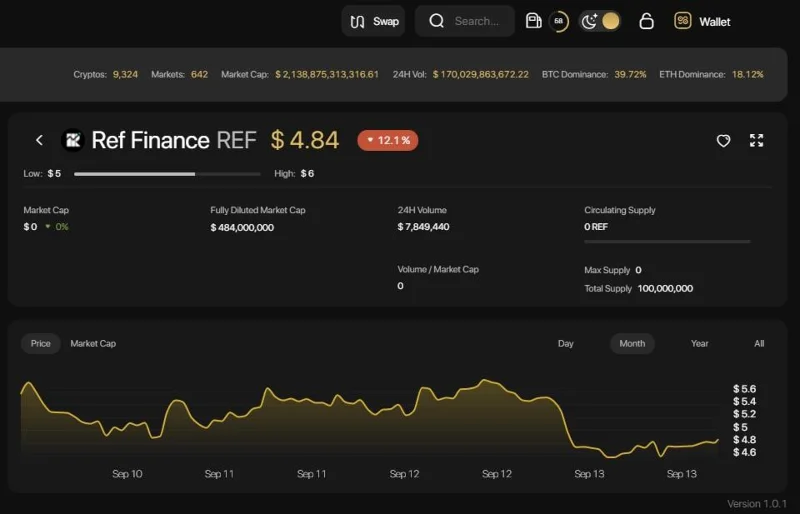800x514 pixels.
Task: Click the Sep 10 x-axis label
Action: 127,474
